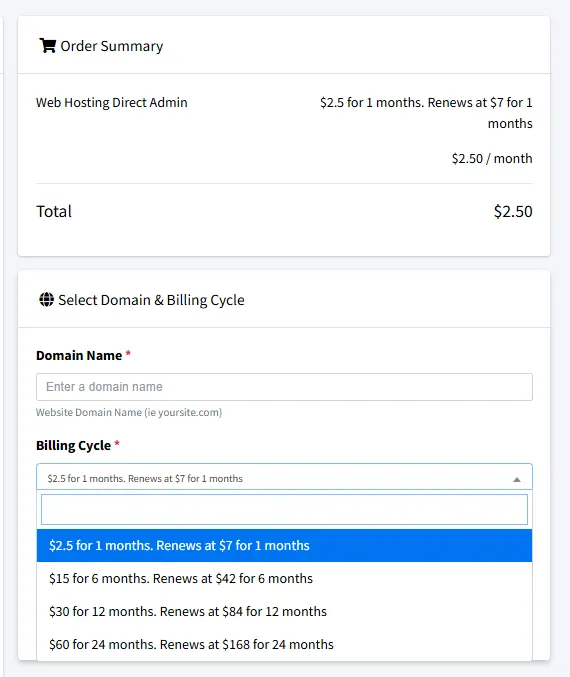570x677 pixels.
Task: Click the $2.50 / month price text
Action: [492, 158]
